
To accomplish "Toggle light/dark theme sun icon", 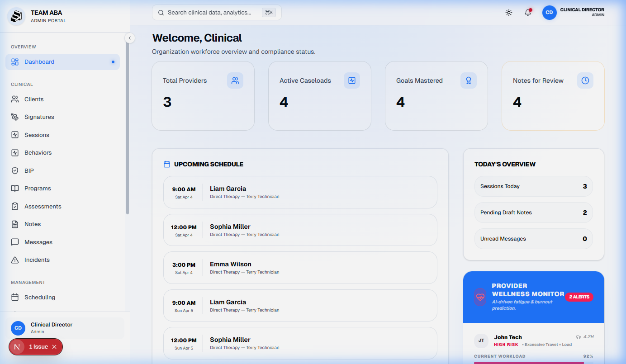I will tap(509, 13).
